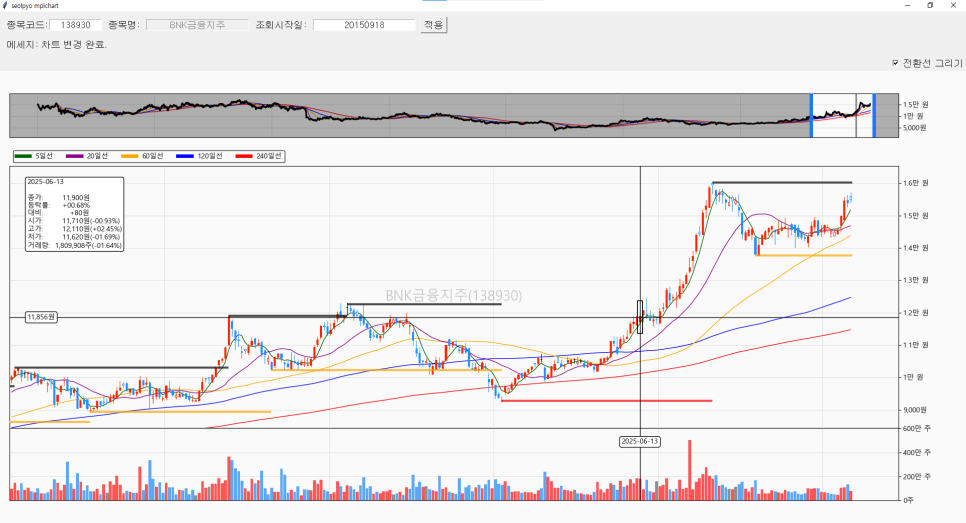The width and height of the screenshot is (966, 523).
Task: Click the tallest red volume bar
Action: [x=690, y=470]
